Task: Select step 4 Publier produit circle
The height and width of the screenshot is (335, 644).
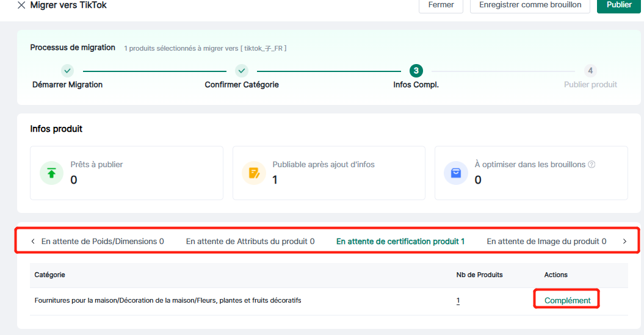Action: coord(590,71)
